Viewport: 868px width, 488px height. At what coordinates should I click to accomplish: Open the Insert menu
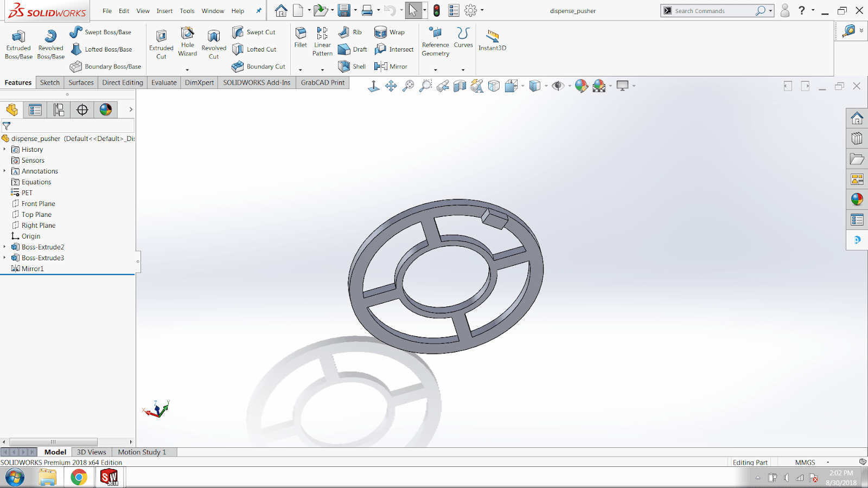coord(164,11)
